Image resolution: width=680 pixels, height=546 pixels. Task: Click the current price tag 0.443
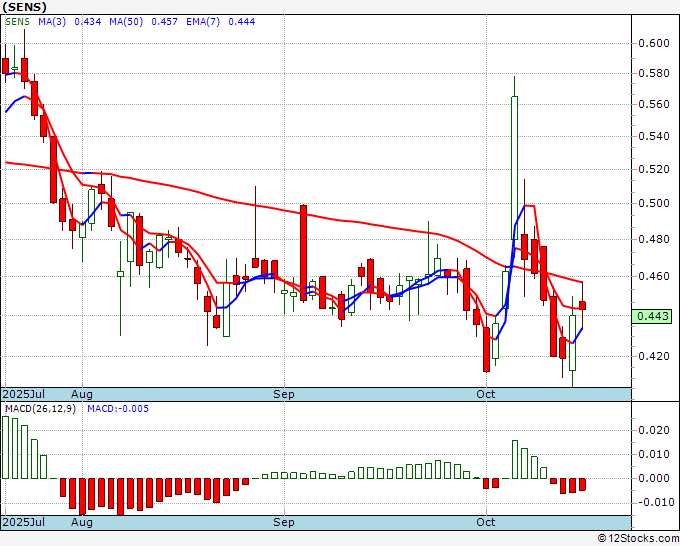tap(651, 316)
